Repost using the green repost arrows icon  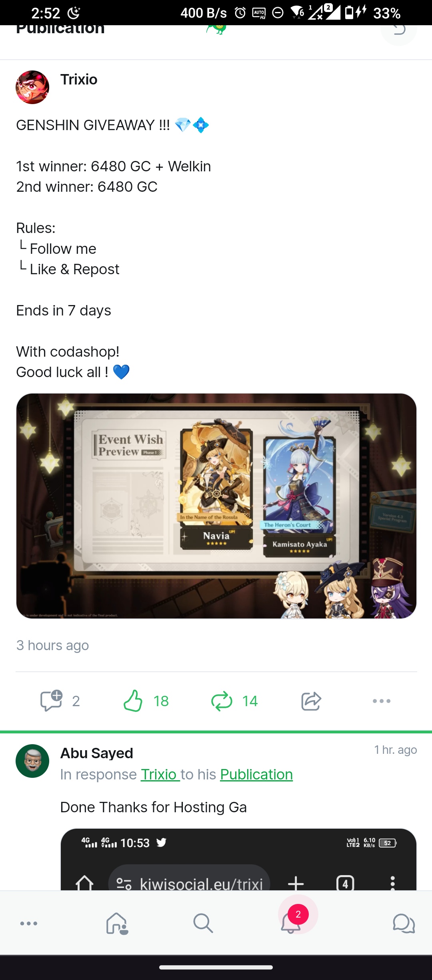pos(222,701)
